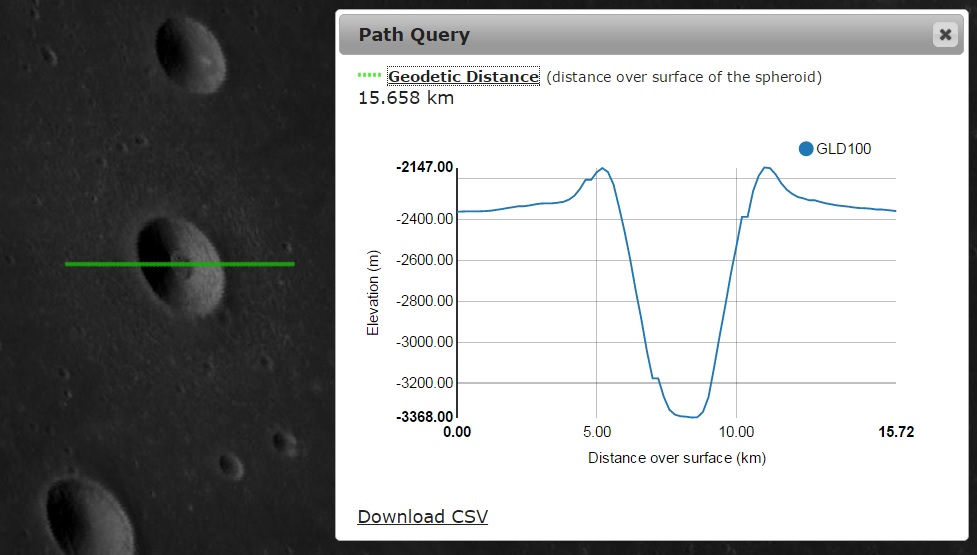Toggle the GLD100 series legend dot
The height and width of the screenshot is (555, 977).
806,149
